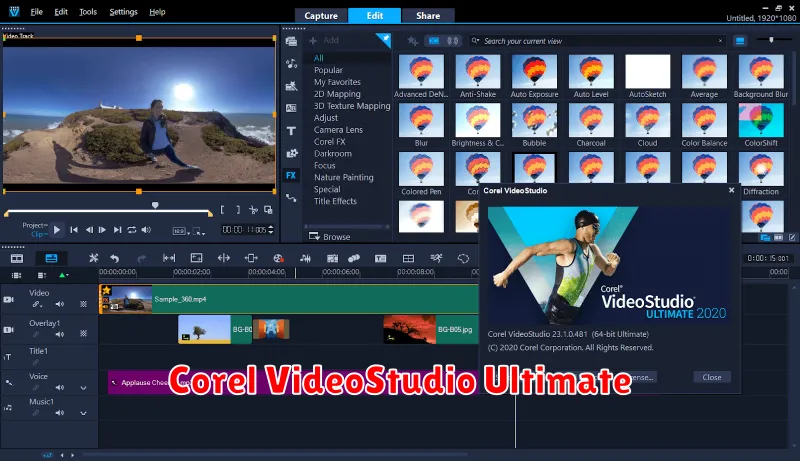This screenshot has width=800, height=461.
Task: Toggle ripple editing on Video track
Action: point(36,304)
